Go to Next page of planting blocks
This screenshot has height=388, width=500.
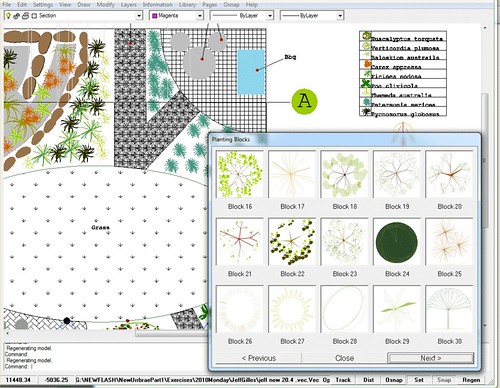pos(431,358)
